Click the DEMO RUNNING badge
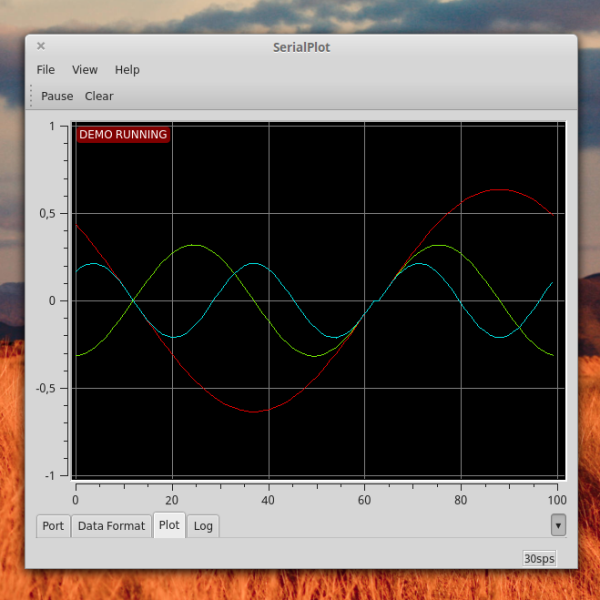This screenshot has width=600, height=600. (x=123, y=135)
